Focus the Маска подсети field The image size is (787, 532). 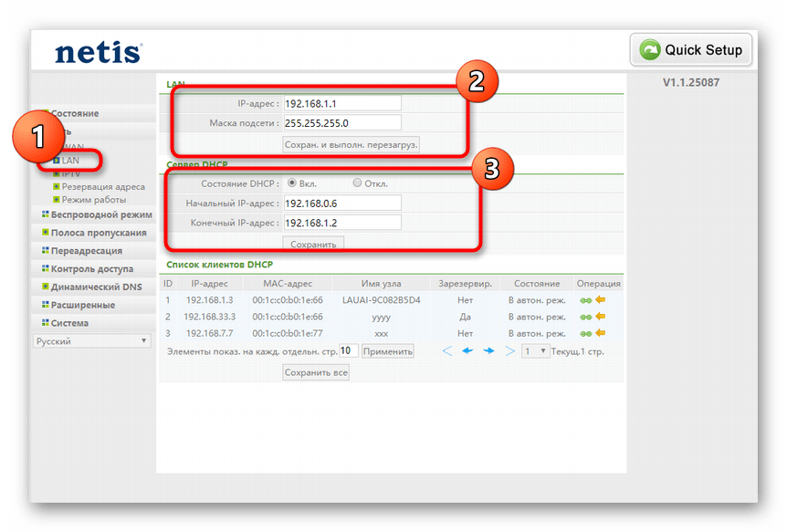[342, 123]
